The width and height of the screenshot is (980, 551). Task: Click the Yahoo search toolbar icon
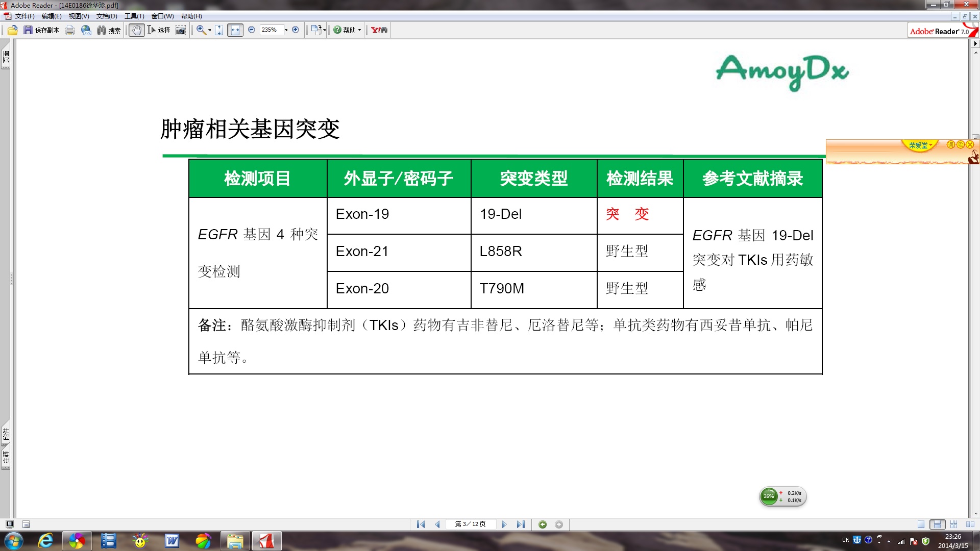point(379,30)
